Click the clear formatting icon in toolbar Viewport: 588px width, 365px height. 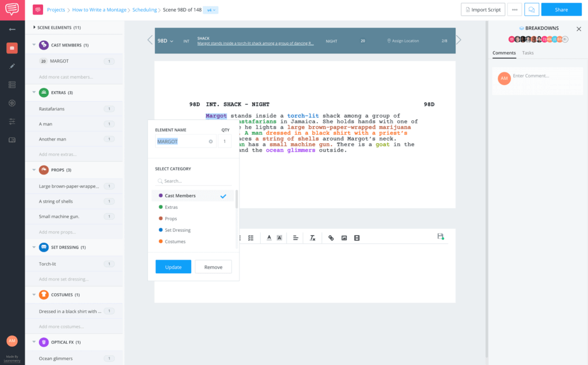pos(312,238)
